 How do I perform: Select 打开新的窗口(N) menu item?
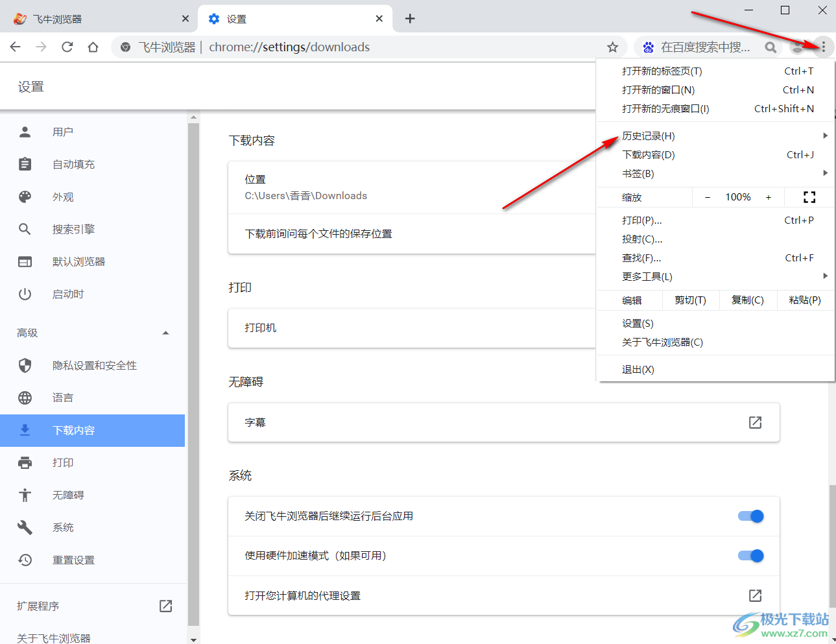[x=716, y=90]
